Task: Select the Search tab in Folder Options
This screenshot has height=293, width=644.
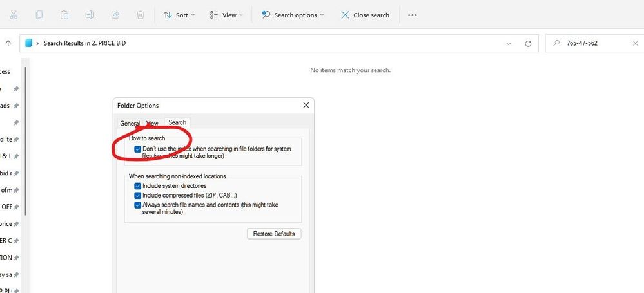Action: point(177,122)
